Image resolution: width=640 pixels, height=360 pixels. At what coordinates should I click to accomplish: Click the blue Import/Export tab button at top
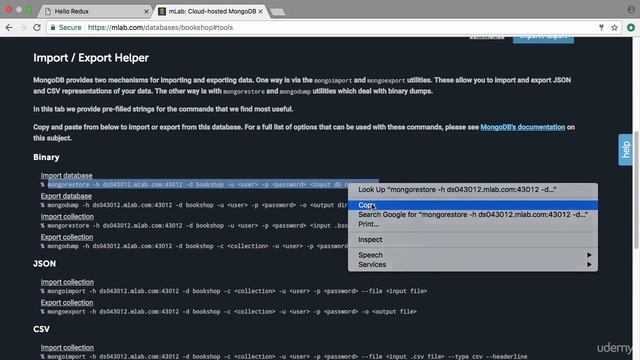(x=543, y=40)
